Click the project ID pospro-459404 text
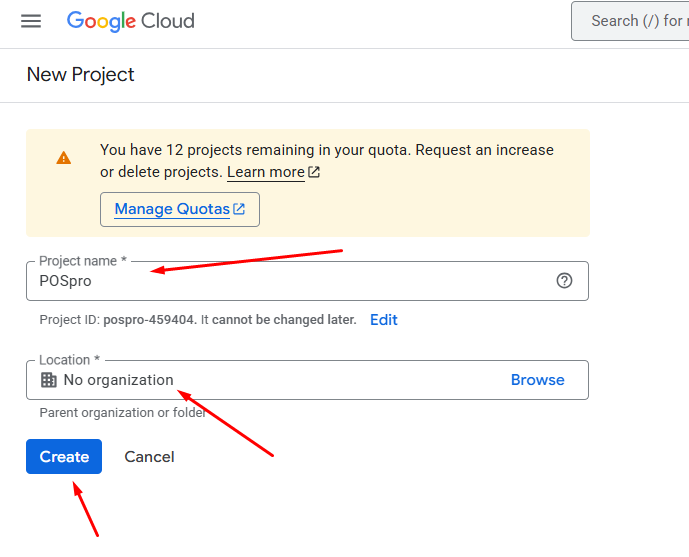Viewport: 689px width, 557px height. click(148, 320)
